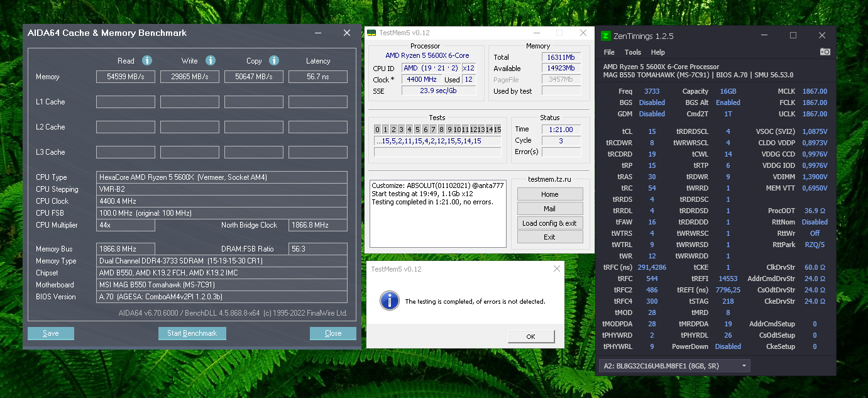Click Load config & exit in TestMem5
The height and width of the screenshot is (398, 868).
click(x=550, y=223)
